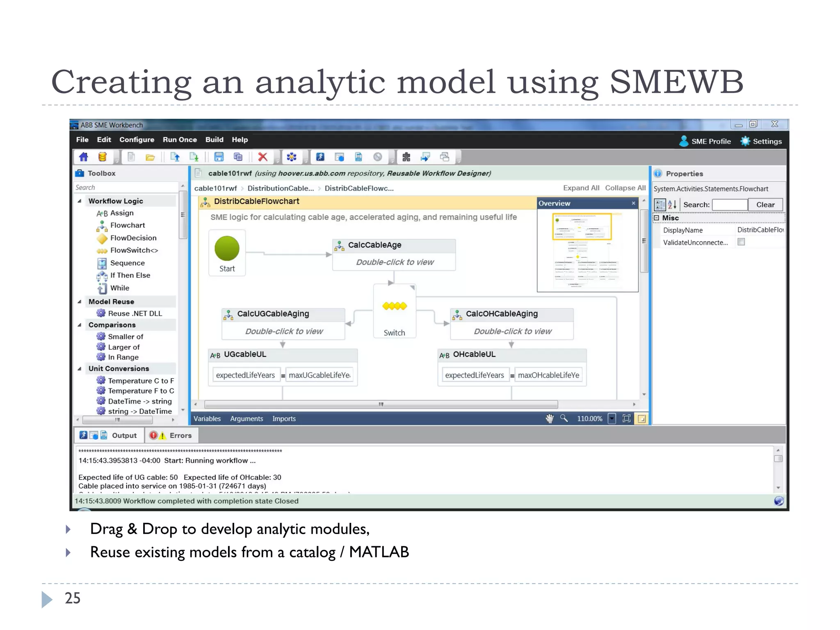Run workflow with running man icon

[x=320, y=157]
